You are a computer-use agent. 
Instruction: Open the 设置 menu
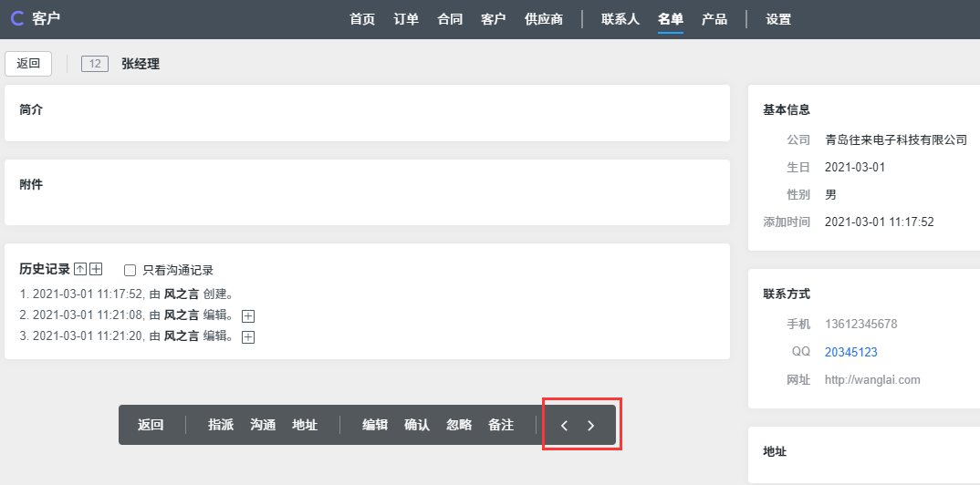coord(778,19)
